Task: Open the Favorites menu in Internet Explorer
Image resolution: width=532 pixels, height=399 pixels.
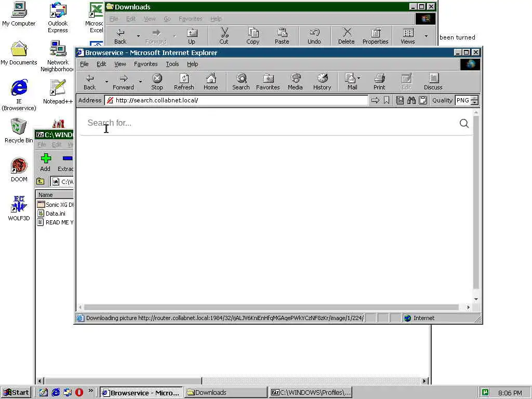Action: [x=145, y=64]
